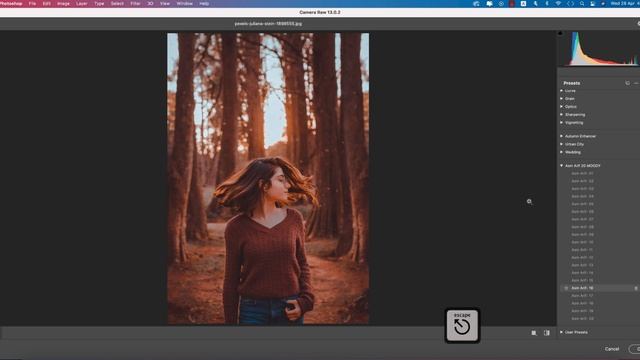Open the Help menu
640x360 pixels.
pos(204,4)
